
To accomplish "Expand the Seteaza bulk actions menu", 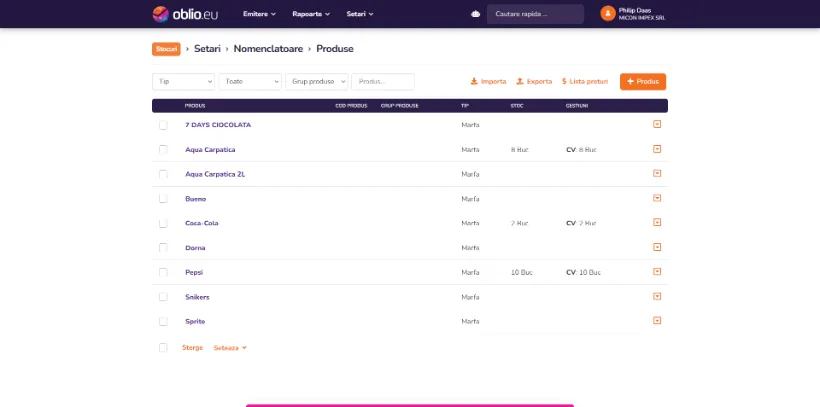I will [230, 348].
